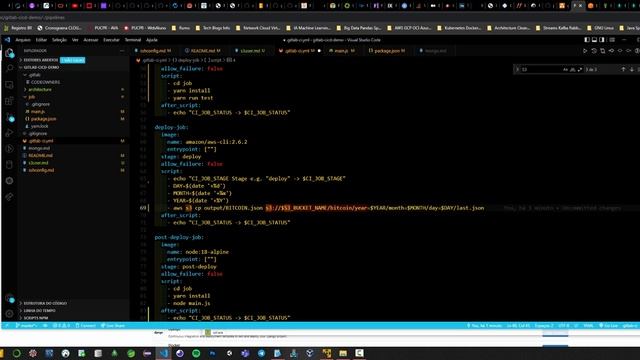Toggle Match Whole Word in find widget
Image resolution: width=640 pixels, height=360 pixels.
point(573,69)
